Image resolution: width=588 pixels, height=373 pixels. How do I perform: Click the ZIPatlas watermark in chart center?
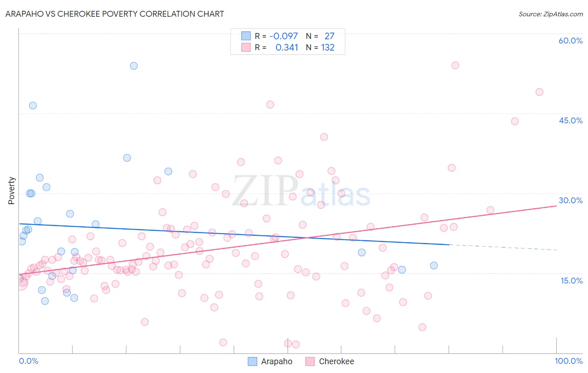pos(301,191)
